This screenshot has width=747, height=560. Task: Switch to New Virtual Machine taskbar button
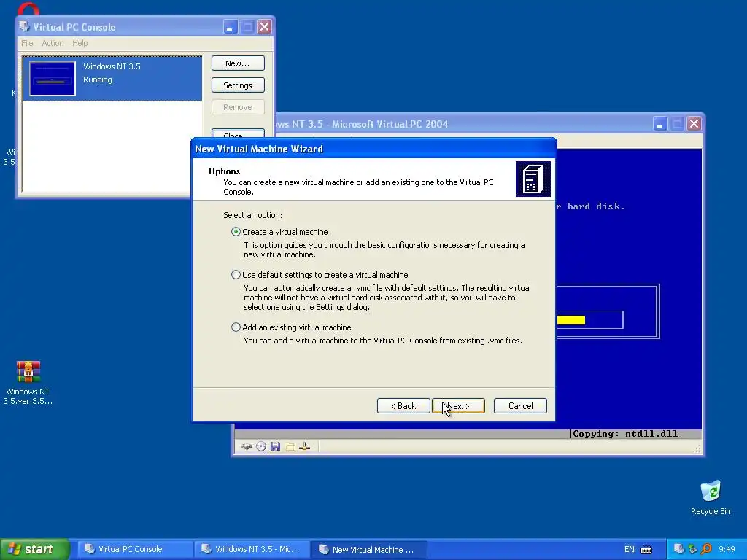(368, 549)
